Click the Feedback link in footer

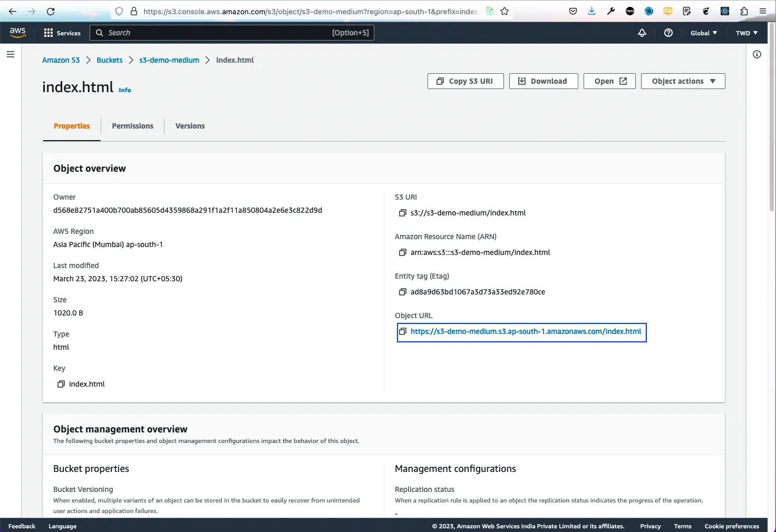22,526
